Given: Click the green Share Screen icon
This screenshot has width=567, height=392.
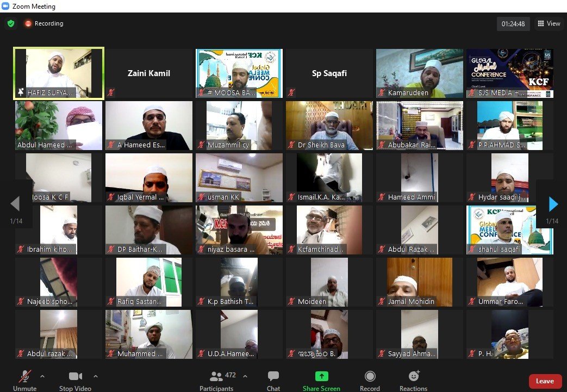Looking at the screenshot, I should point(321,376).
